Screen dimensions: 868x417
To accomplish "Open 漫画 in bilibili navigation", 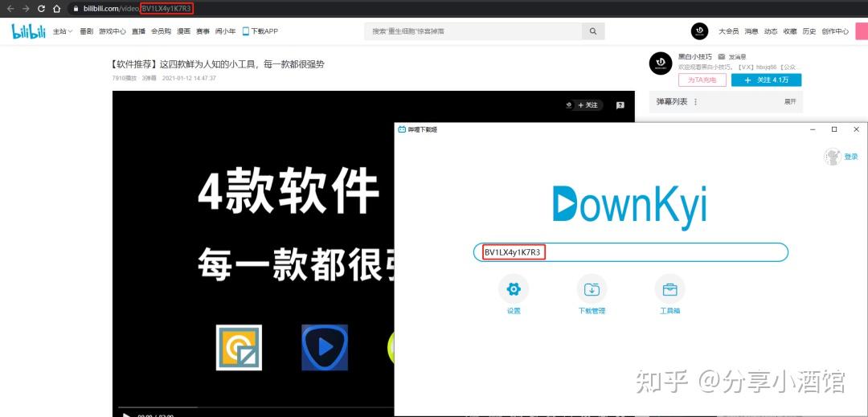I will [184, 31].
